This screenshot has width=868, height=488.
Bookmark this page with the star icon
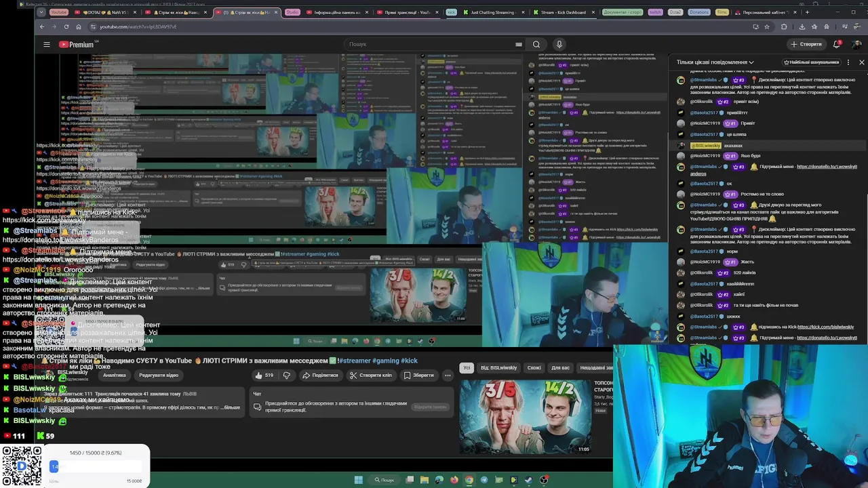[767, 26]
